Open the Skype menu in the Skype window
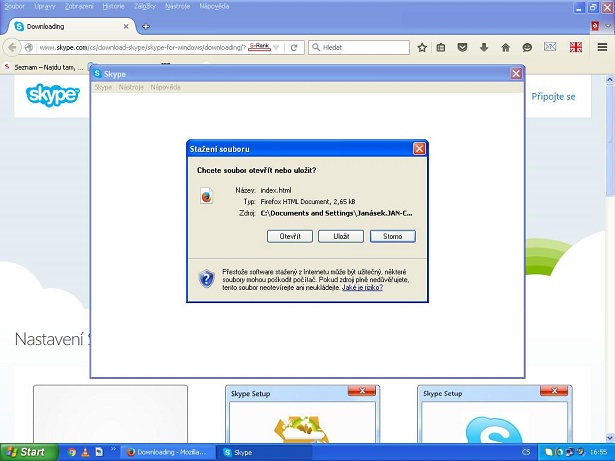Screen dimensions: 615x461 click(103, 87)
